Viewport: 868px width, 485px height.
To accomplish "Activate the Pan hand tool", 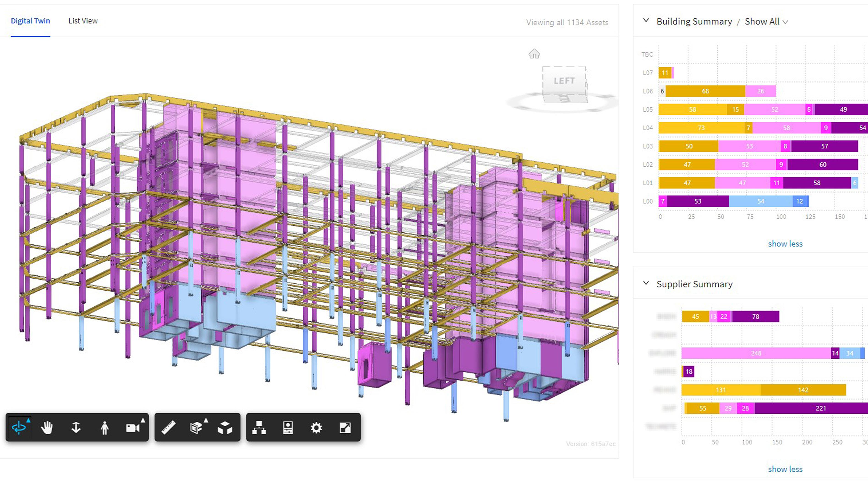I will coord(47,428).
